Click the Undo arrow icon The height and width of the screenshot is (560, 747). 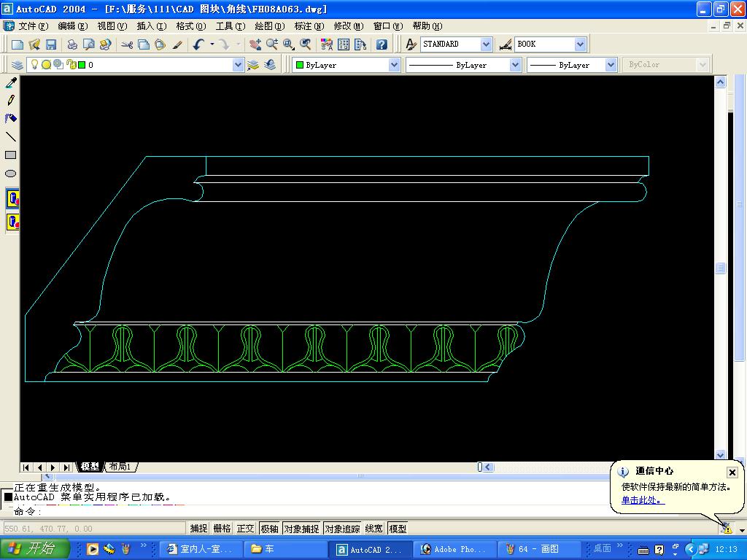tap(198, 44)
